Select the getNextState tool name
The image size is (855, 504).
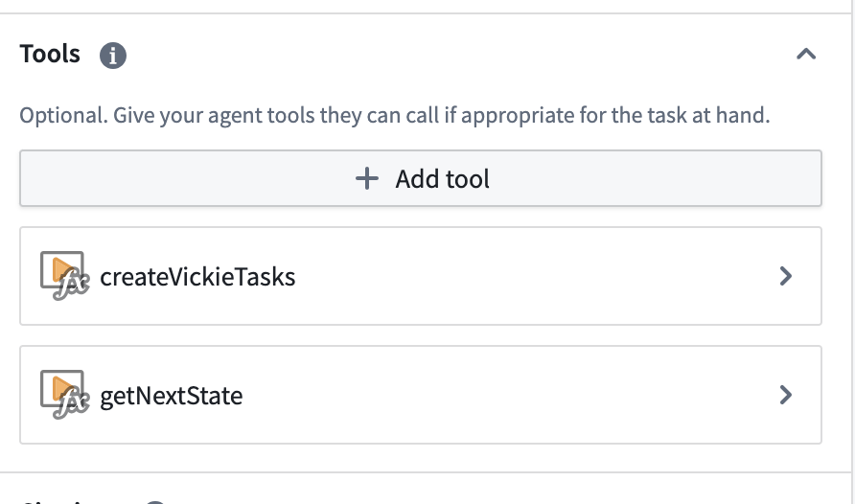172,396
